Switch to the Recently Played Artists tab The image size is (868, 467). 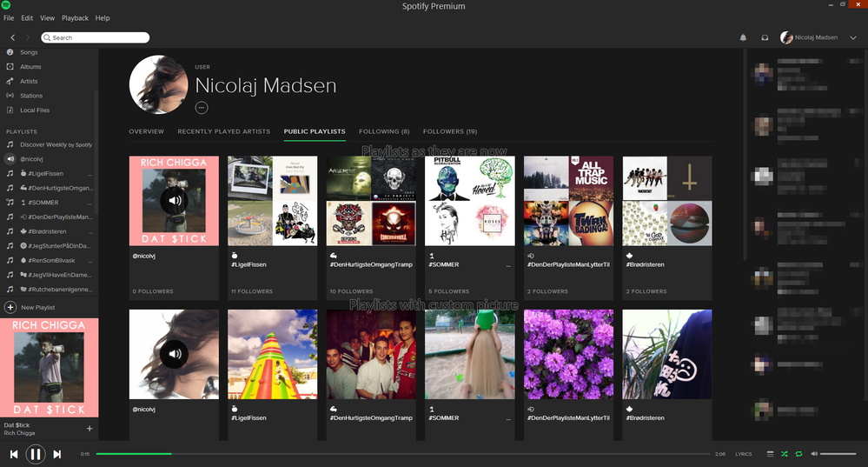223,131
